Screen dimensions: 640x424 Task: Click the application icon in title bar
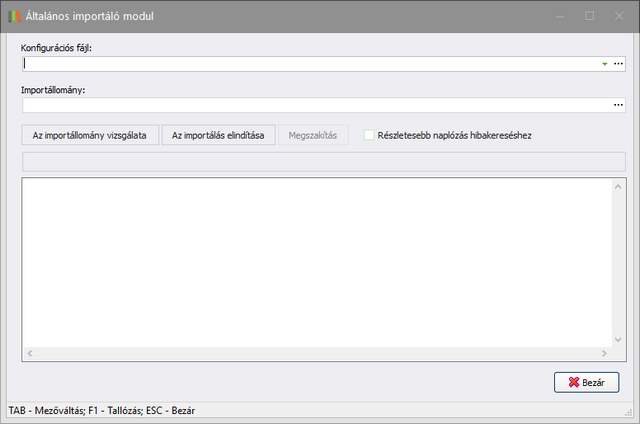[x=14, y=16]
